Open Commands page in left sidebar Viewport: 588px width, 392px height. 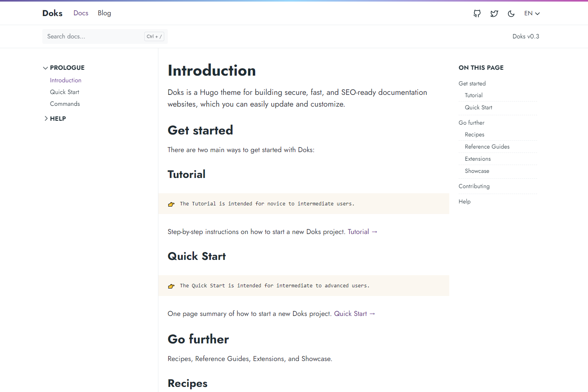tap(65, 104)
